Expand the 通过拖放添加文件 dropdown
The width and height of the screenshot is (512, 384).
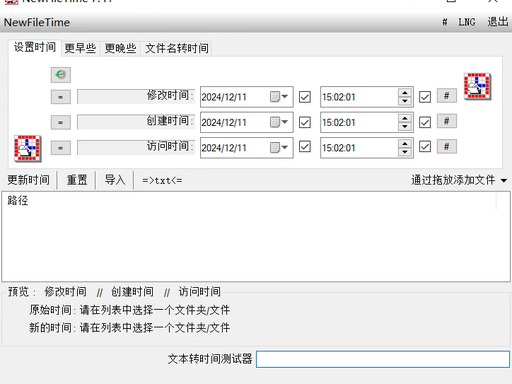pos(504,181)
